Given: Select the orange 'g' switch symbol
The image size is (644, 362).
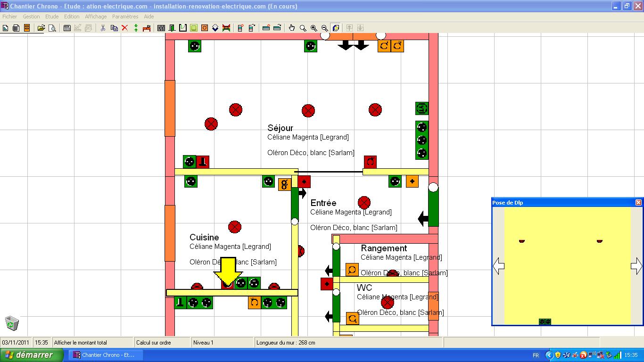Looking at the screenshot, I should 284,184.
